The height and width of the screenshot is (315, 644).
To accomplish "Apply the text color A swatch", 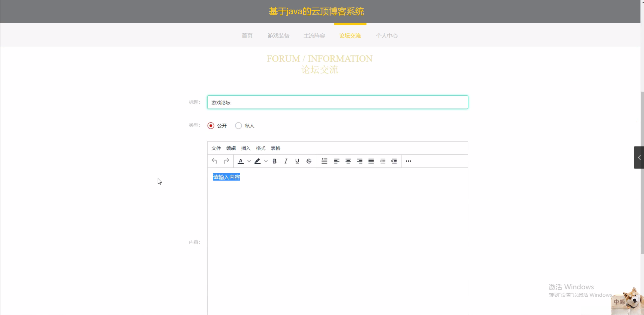I will [241, 161].
